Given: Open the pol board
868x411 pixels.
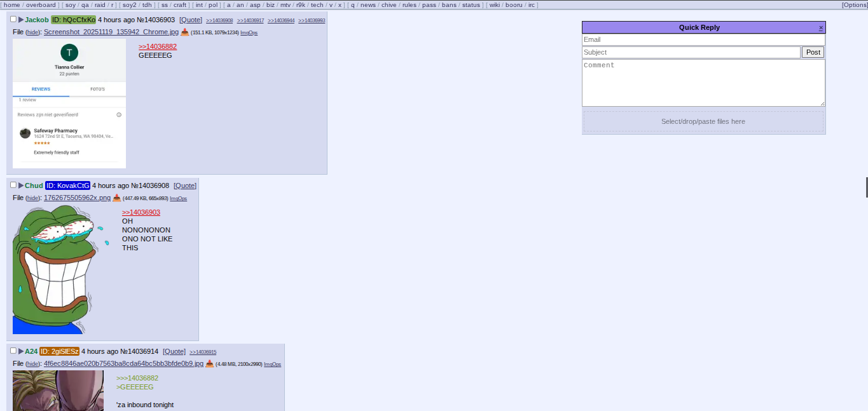Looking at the screenshot, I should pos(213,5).
